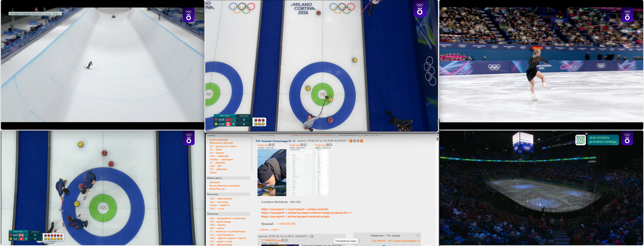Click the orange star favorite icon on OP post
Viewport: 644px width, 246px height.
coord(351,141)
